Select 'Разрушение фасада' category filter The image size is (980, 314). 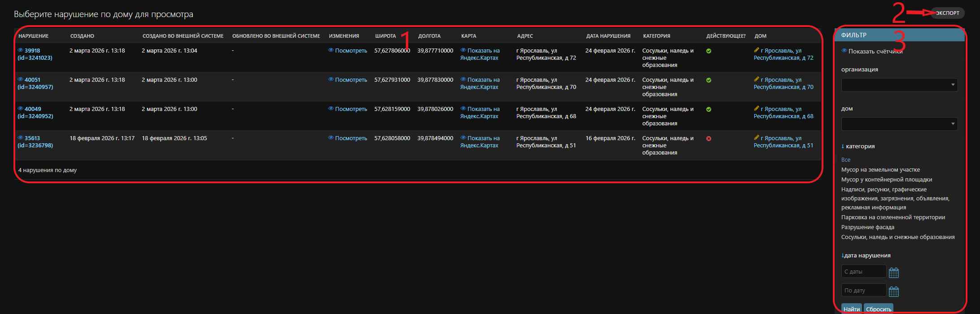tap(867, 227)
